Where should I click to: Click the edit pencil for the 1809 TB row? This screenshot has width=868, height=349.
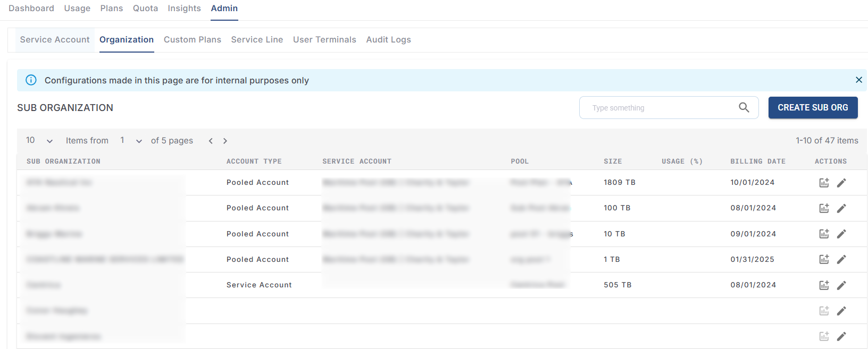[841, 183]
